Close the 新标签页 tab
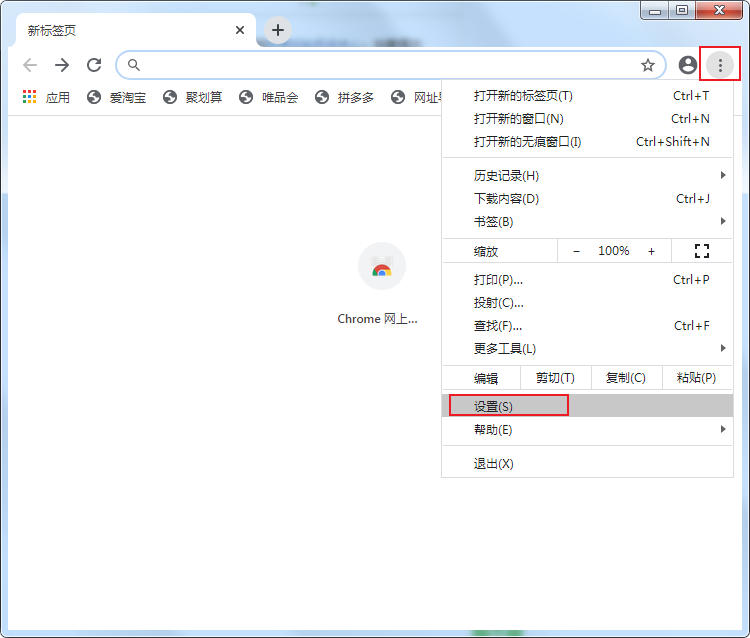The height and width of the screenshot is (638, 750). pos(240,30)
